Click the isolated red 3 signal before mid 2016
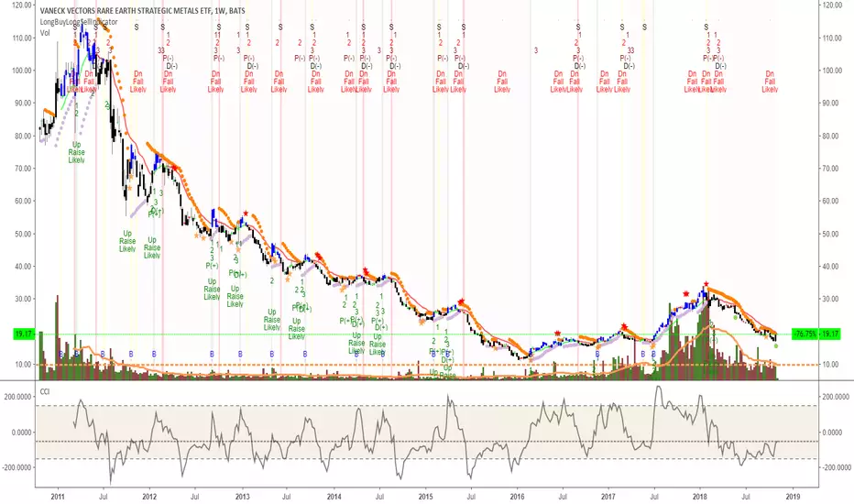 pyautogui.click(x=536, y=50)
